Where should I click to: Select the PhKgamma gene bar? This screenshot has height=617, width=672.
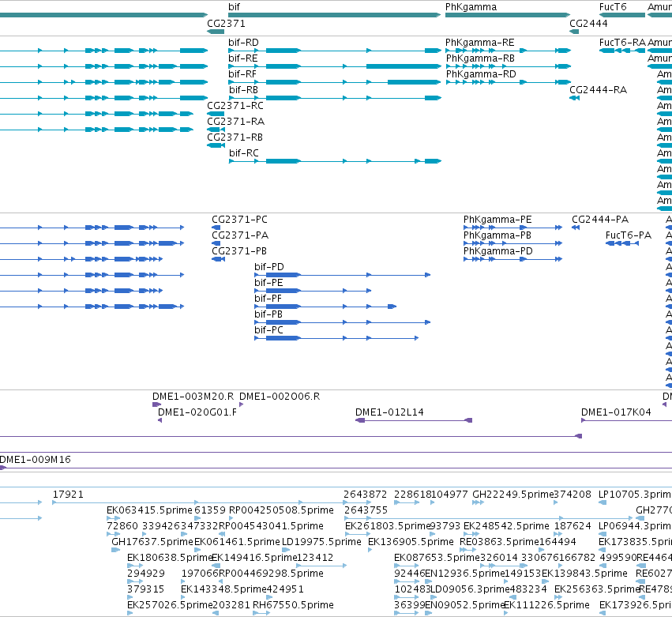[508, 15]
